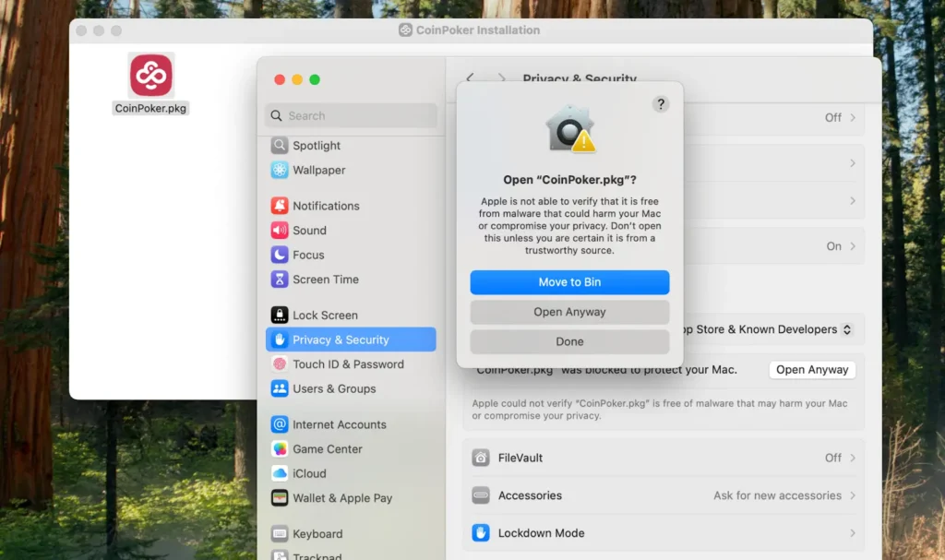
Task: Open Notifications settings
Action: [x=325, y=206]
